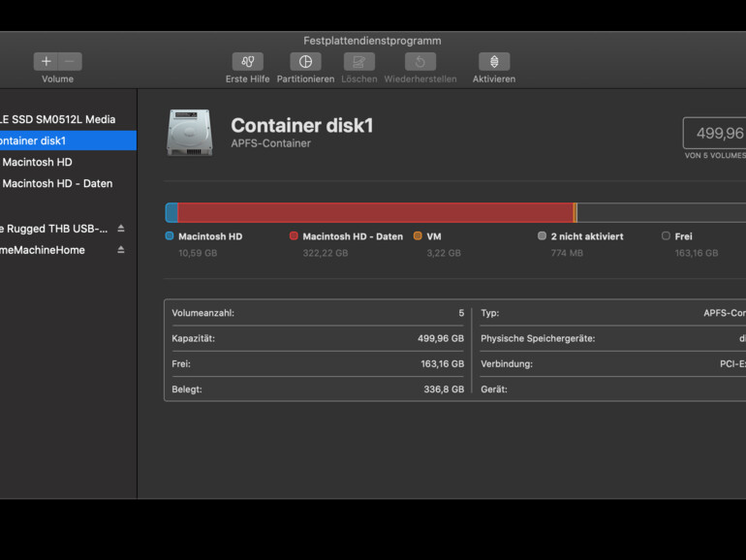
Task: Run Erste Hilfe first aid tool
Action: (x=247, y=61)
